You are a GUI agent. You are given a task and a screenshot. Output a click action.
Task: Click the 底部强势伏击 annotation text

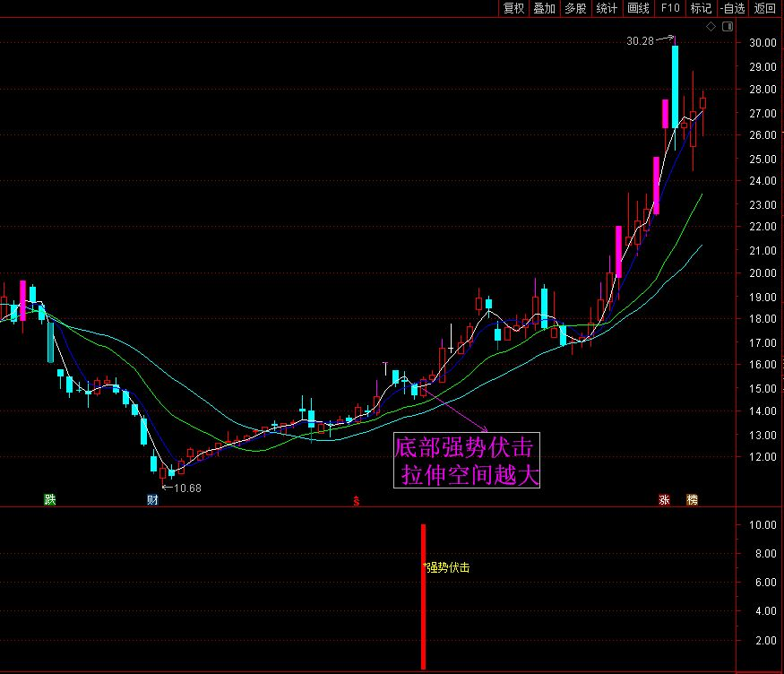(464, 447)
